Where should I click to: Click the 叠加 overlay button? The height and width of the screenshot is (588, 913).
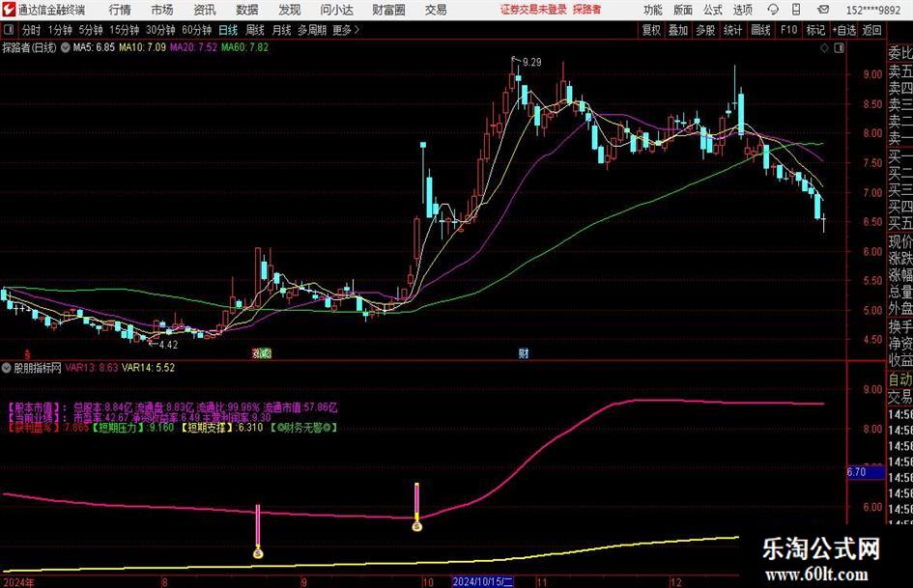(x=678, y=30)
